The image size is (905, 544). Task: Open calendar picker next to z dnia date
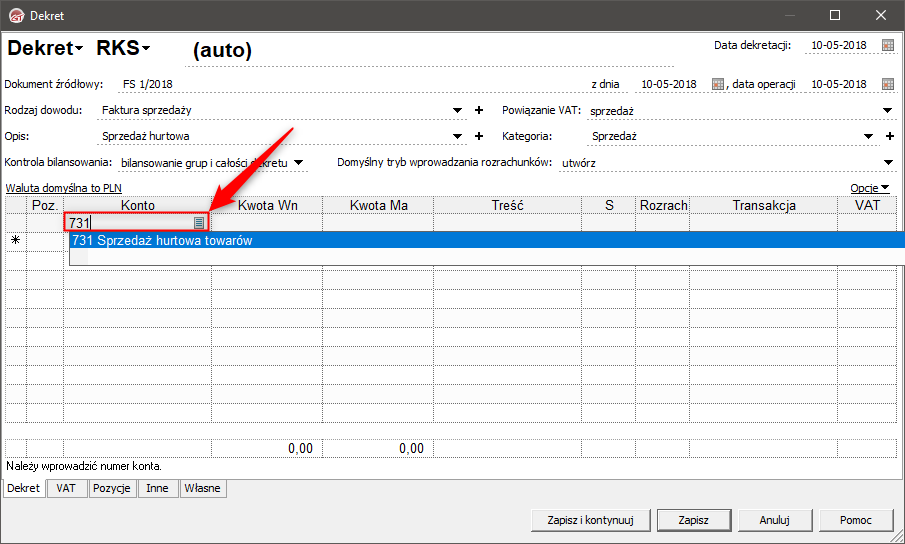pyautogui.click(x=717, y=84)
